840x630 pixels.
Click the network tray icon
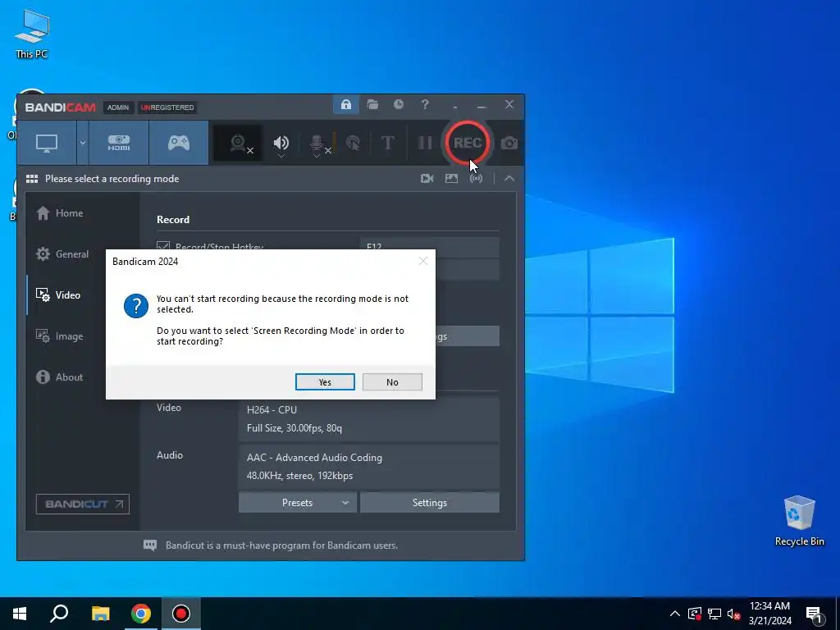tap(714, 614)
